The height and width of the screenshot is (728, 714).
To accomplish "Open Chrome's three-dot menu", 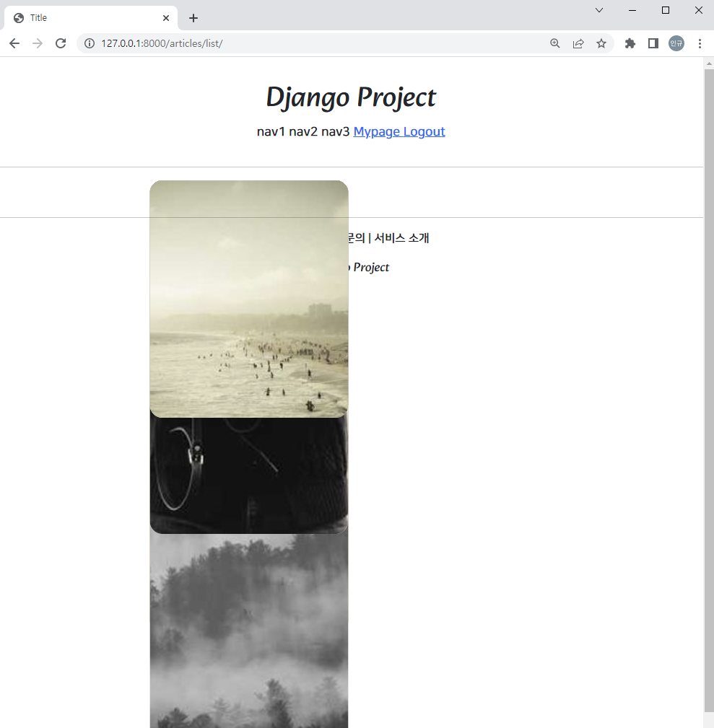I will click(x=700, y=43).
